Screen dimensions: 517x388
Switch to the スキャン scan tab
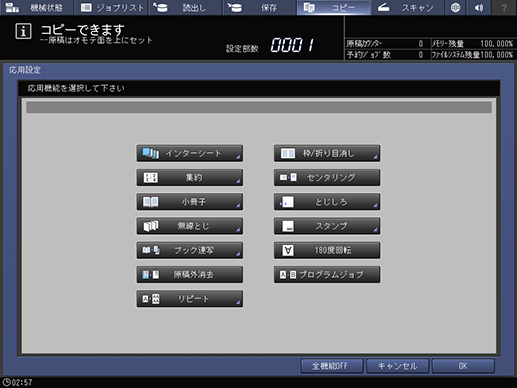coord(407,7)
